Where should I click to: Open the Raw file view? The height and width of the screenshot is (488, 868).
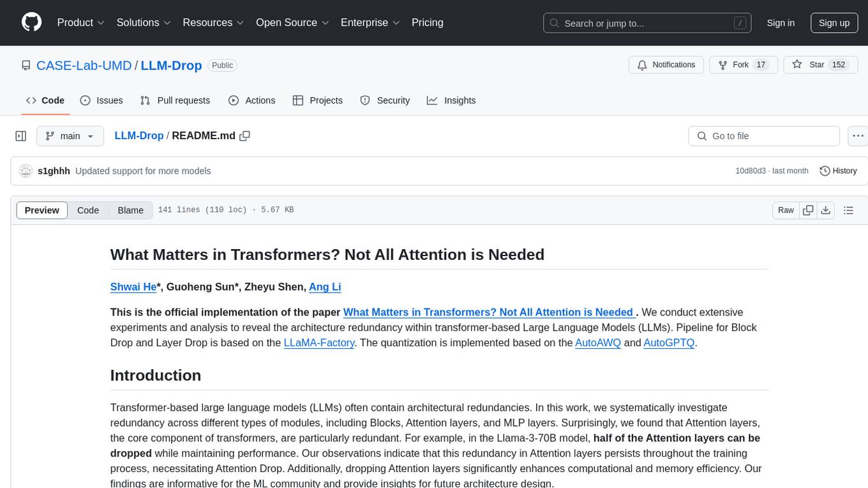(786, 210)
